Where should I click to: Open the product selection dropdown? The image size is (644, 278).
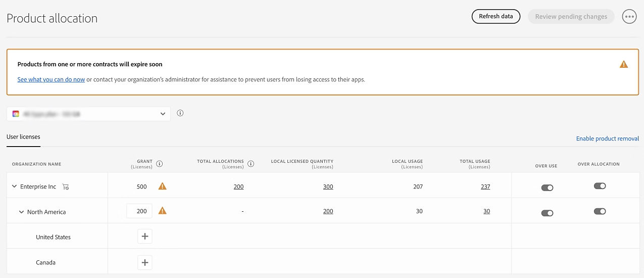89,114
